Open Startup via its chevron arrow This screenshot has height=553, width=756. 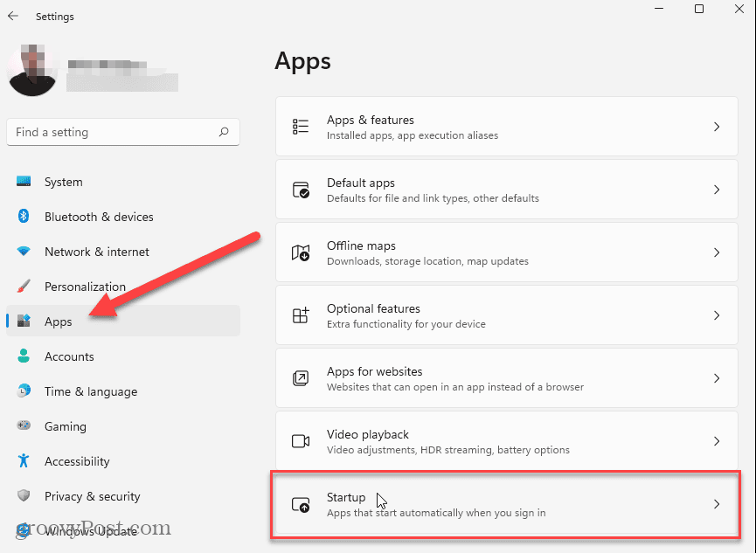tap(717, 504)
